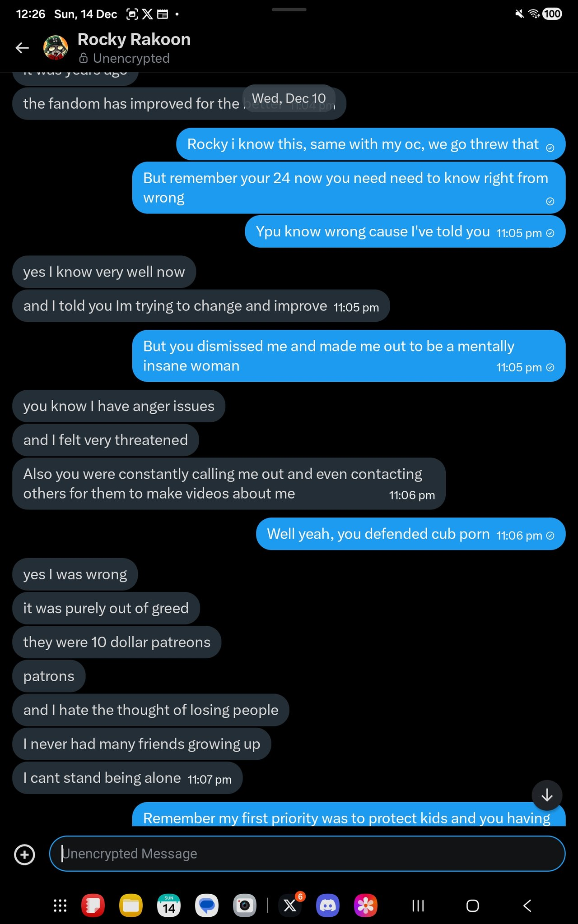Open the Calendar app showing 14
Viewport: 578px width, 924px height.
point(169,906)
